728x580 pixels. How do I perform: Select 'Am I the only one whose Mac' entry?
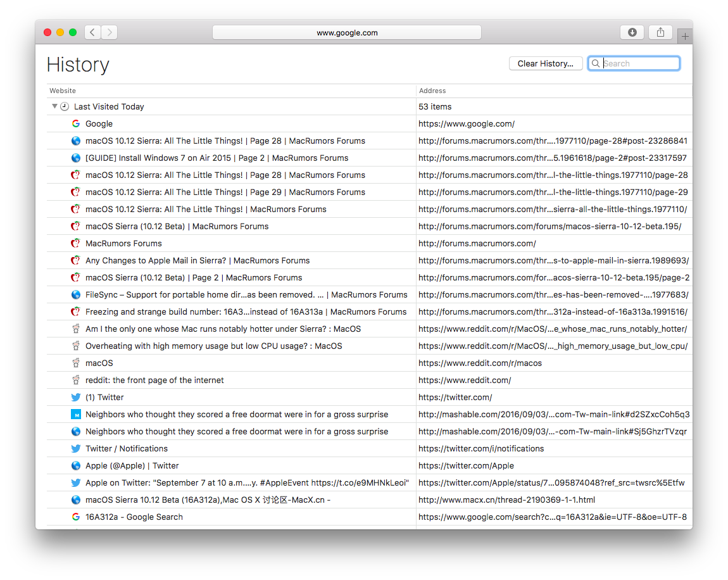(369, 329)
